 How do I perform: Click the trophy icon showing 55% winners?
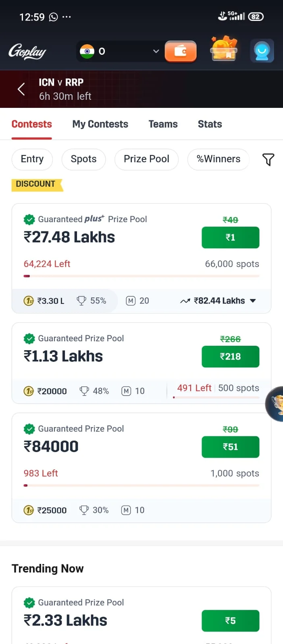pos(82,300)
